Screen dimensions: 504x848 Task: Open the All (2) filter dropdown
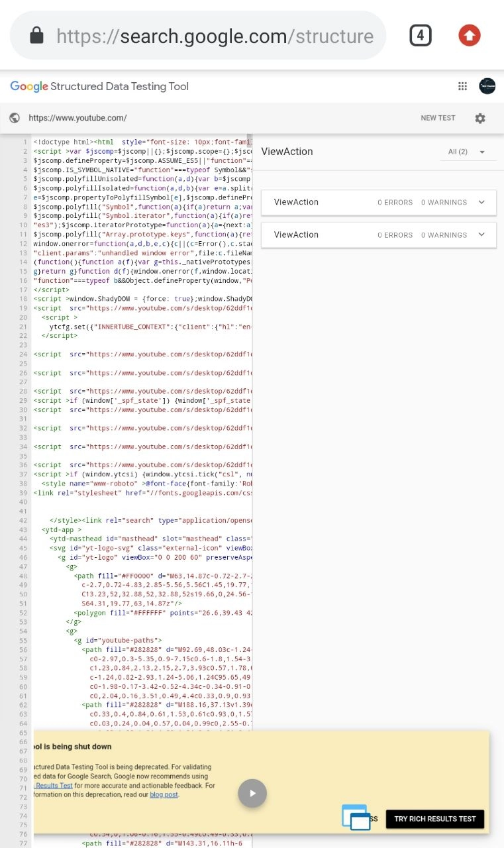[467, 152]
